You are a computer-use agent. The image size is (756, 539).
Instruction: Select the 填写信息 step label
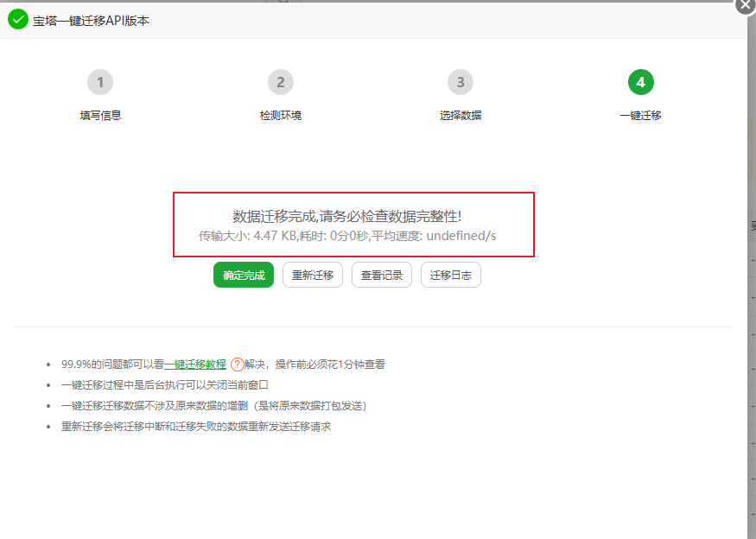pyautogui.click(x=101, y=116)
